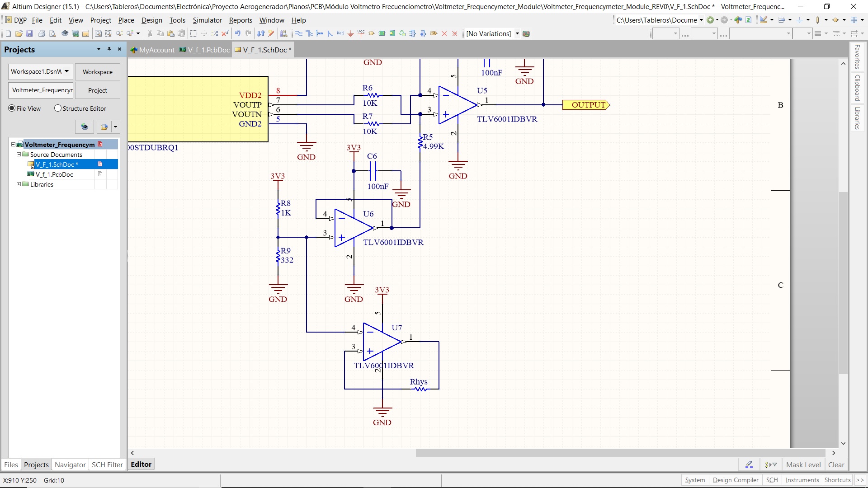
Task: Select the File View radio button
Action: [x=12, y=108]
